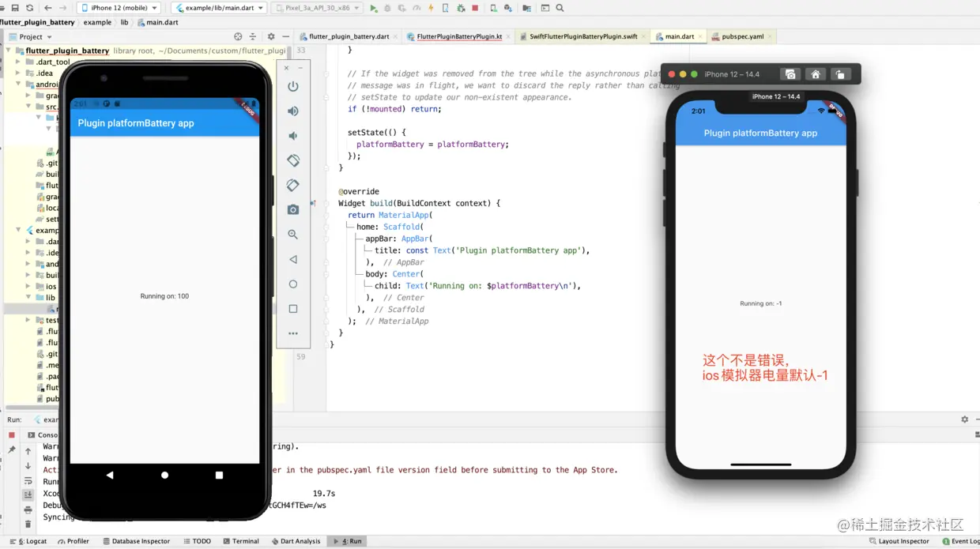Tap Android phone on-screen Back button
The height and width of the screenshot is (549, 980).
[110, 475]
